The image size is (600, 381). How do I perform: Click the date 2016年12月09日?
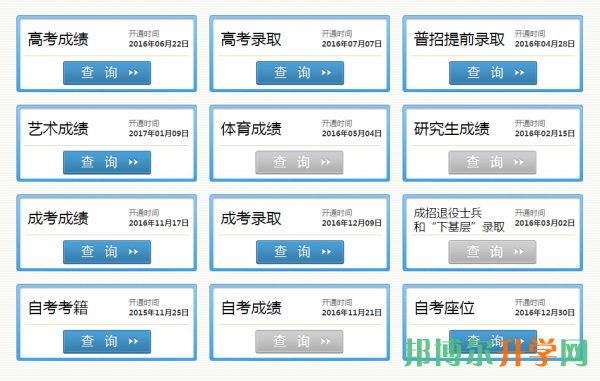[352, 223]
